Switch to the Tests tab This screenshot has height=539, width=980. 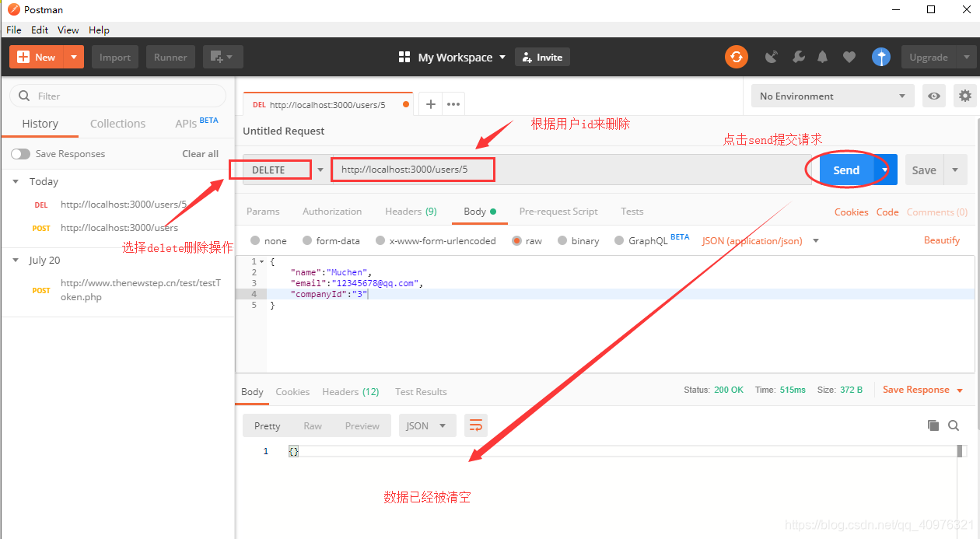[632, 212]
